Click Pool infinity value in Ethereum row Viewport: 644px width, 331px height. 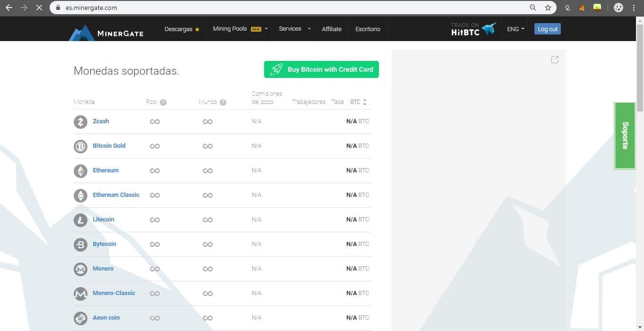tap(155, 171)
